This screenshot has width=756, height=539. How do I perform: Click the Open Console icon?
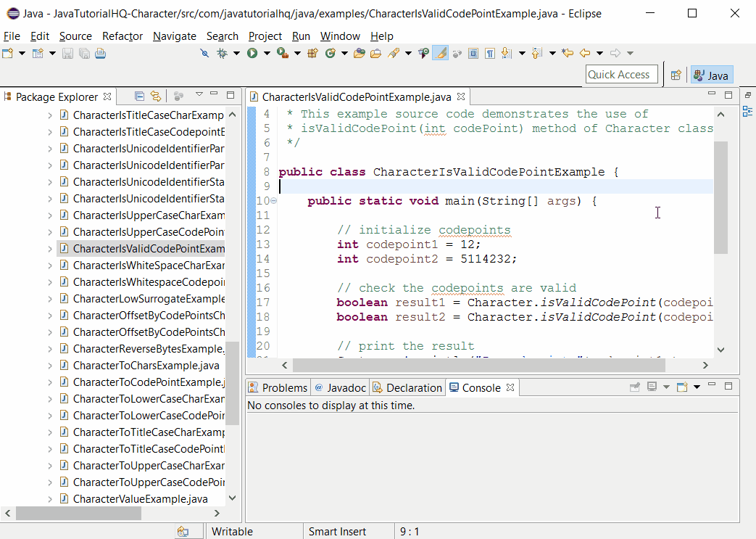pyautogui.click(x=682, y=387)
